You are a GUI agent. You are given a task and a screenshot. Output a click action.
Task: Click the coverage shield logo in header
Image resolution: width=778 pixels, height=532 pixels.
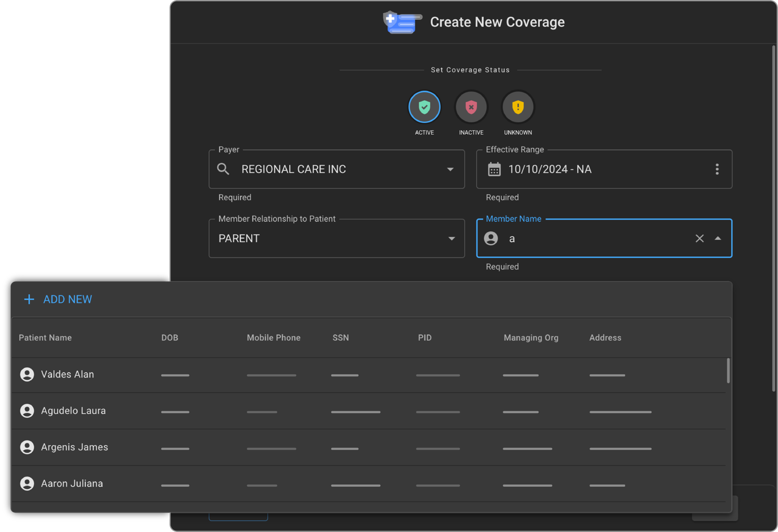click(402, 22)
